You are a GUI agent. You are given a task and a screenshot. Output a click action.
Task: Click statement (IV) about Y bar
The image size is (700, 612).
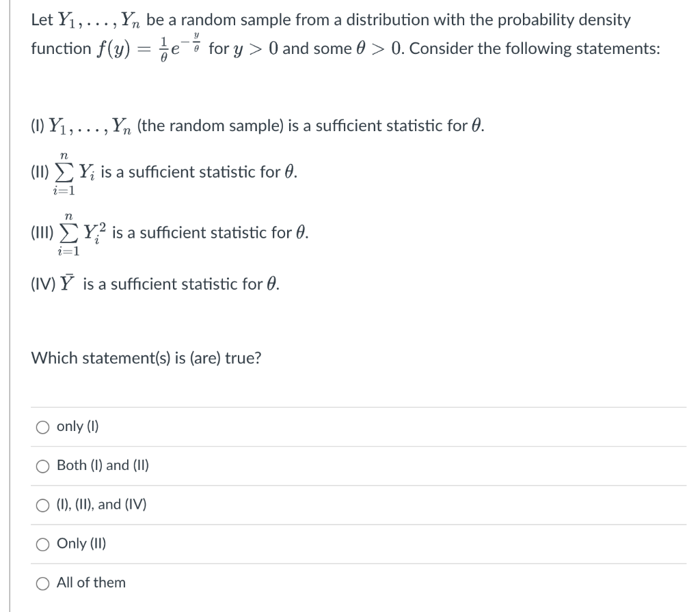(x=150, y=283)
